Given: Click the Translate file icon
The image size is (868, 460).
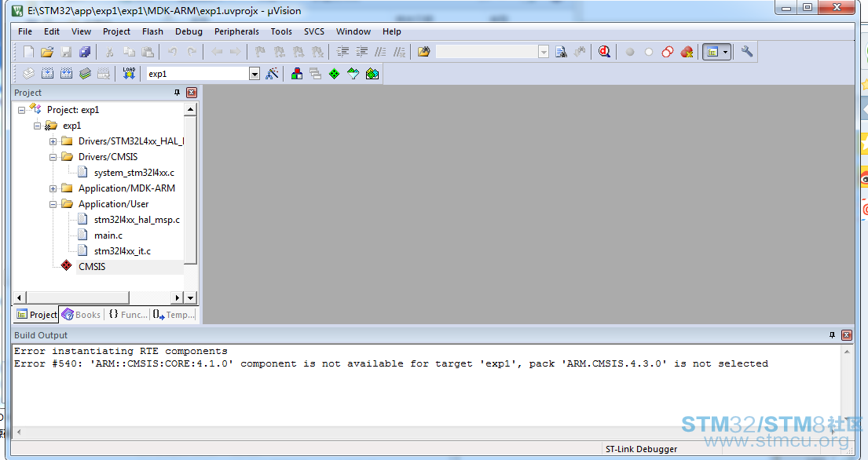Looking at the screenshot, I should point(28,74).
